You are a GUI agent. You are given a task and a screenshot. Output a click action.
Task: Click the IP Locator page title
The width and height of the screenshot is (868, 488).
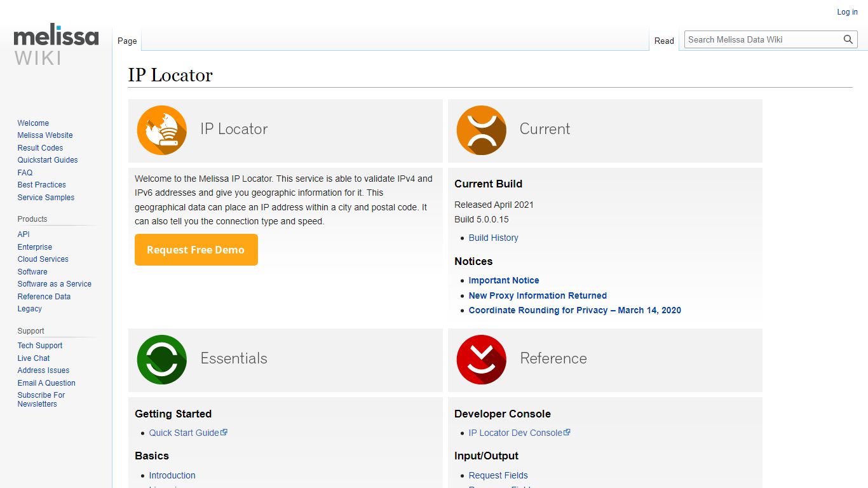(x=170, y=75)
